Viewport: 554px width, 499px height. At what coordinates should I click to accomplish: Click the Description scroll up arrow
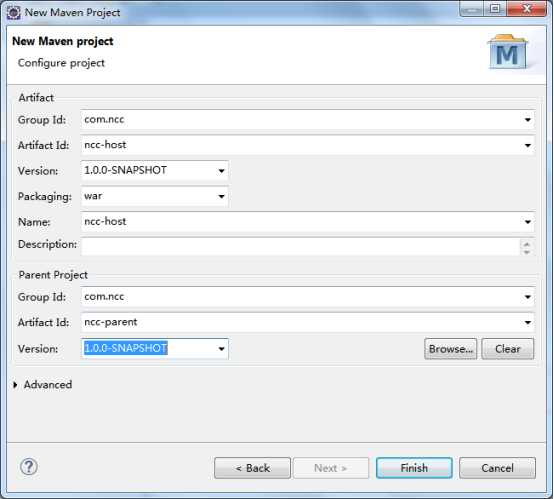pos(527,244)
